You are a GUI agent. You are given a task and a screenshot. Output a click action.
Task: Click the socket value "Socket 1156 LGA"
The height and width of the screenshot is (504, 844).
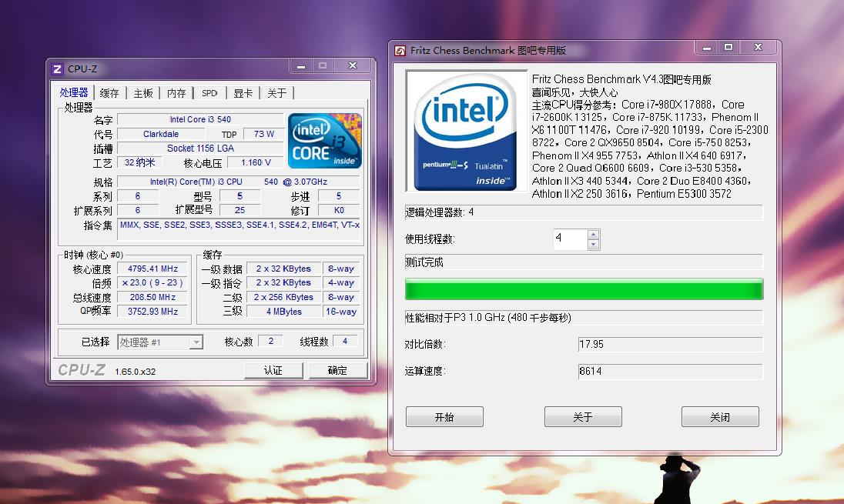[x=200, y=149]
